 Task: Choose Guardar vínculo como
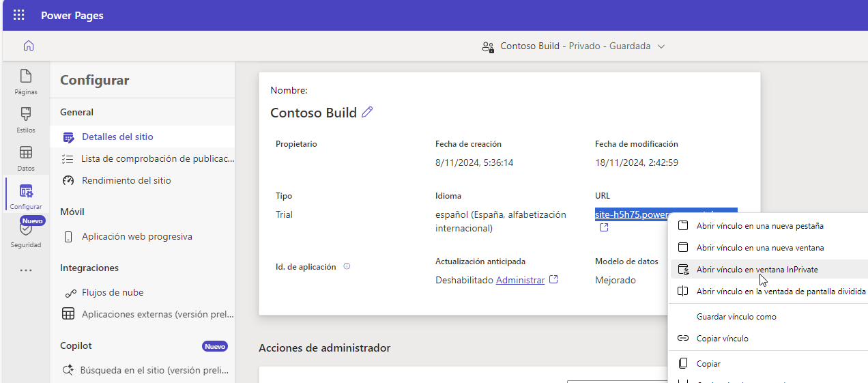click(770, 317)
